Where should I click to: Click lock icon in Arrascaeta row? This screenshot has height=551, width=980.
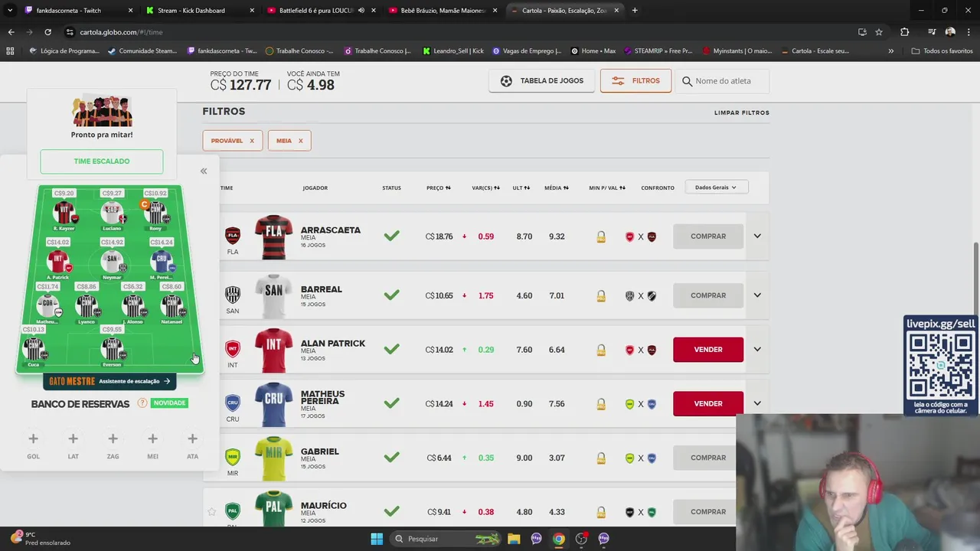click(x=601, y=237)
